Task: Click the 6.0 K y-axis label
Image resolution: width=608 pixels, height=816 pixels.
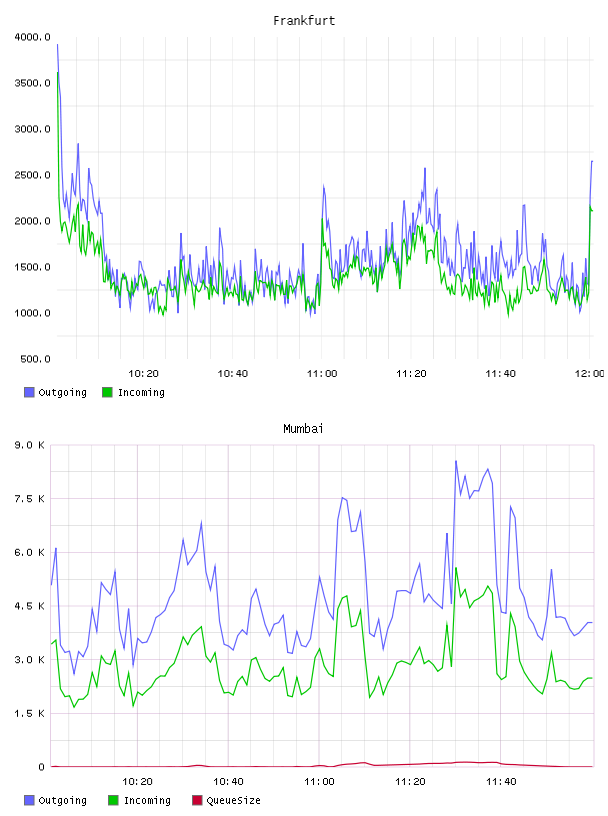Action: [x=30, y=552]
